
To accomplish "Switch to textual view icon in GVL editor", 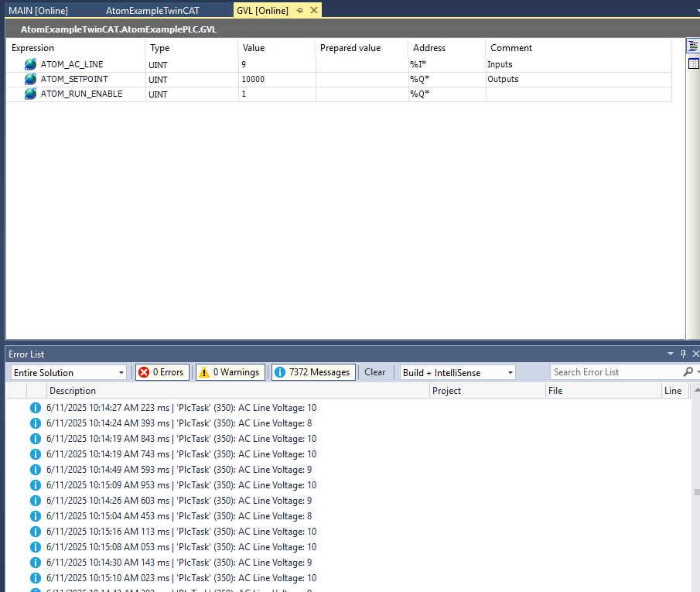I will point(693,46).
